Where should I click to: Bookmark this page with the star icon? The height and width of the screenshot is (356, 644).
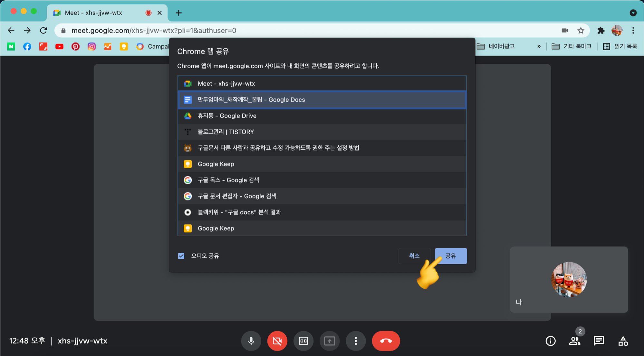(x=581, y=31)
